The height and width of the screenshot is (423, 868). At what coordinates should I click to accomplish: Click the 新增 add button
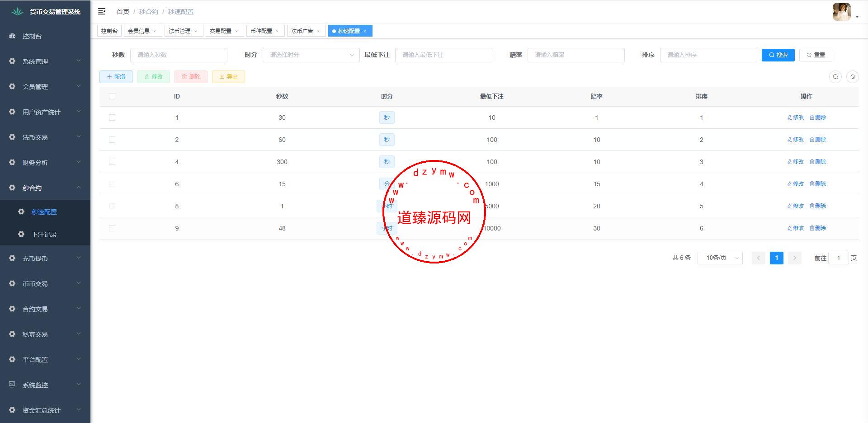pos(116,77)
